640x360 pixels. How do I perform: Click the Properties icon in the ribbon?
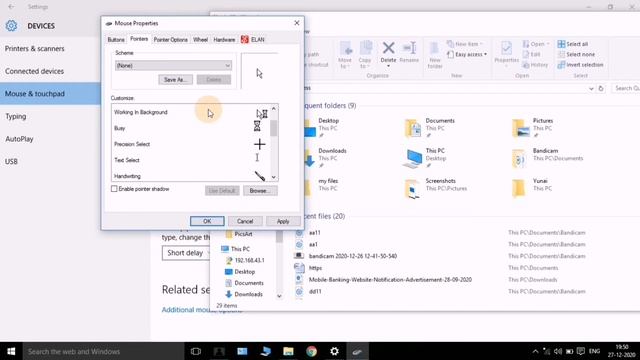click(506, 48)
